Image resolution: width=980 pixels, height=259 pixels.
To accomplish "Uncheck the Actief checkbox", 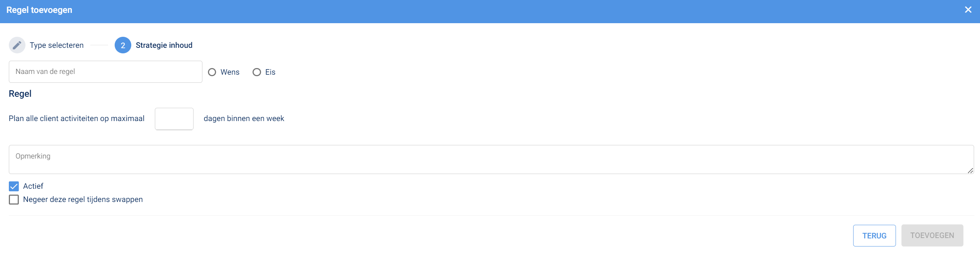I will 14,186.
